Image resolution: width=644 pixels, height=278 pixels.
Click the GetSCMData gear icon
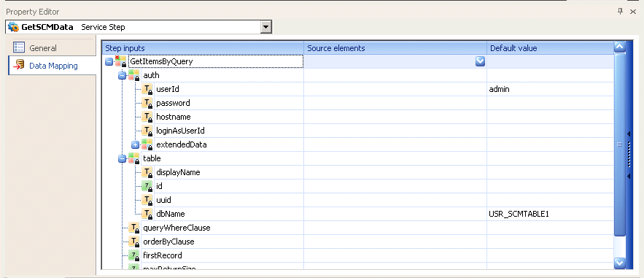pyautogui.click(x=13, y=27)
